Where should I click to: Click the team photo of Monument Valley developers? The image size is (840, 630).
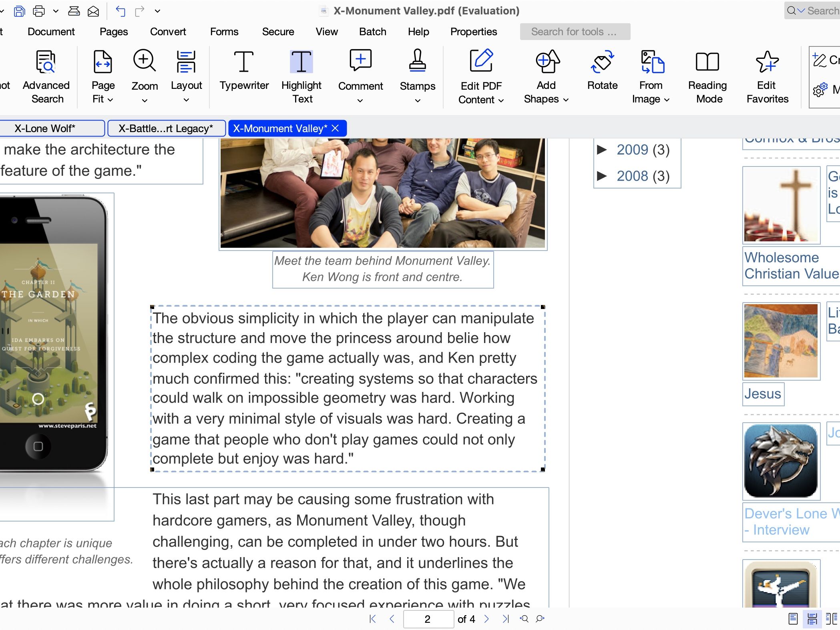click(x=383, y=193)
